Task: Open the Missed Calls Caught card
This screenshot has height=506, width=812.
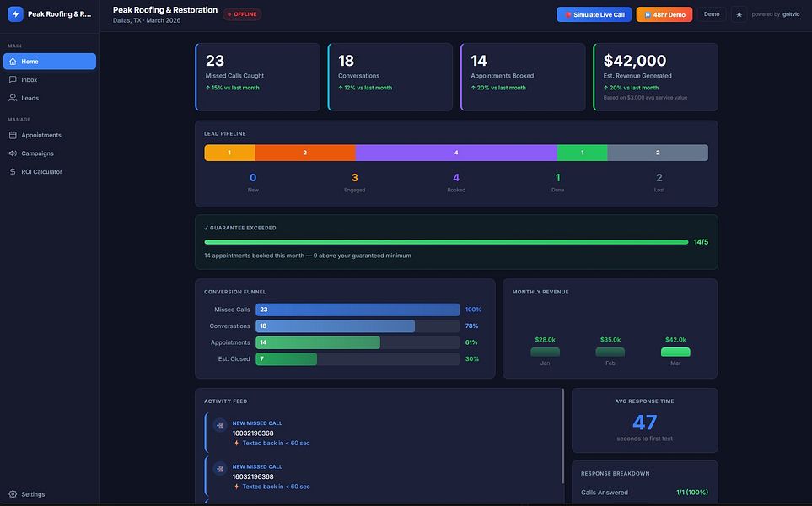Action: pos(257,77)
